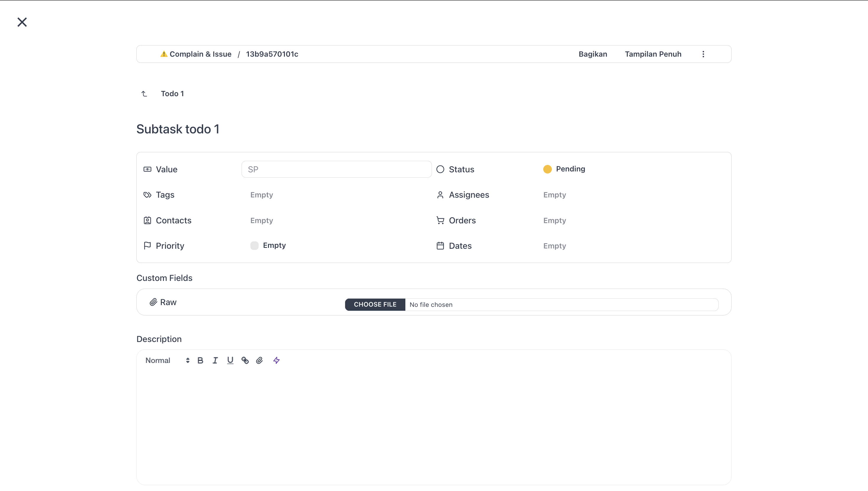Open the Normal text style dropdown

click(167, 361)
